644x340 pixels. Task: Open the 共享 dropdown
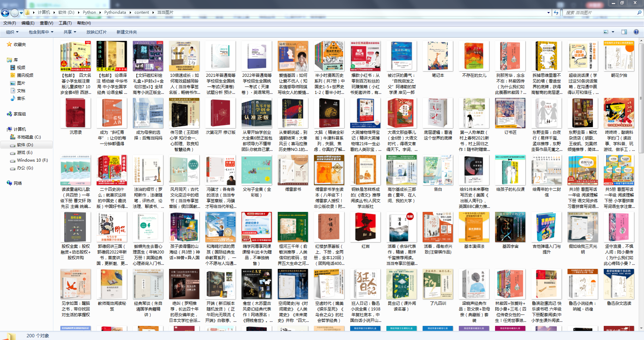(x=70, y=32)
